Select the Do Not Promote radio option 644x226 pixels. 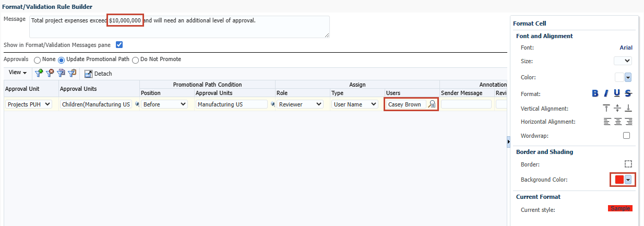point(135,60)
